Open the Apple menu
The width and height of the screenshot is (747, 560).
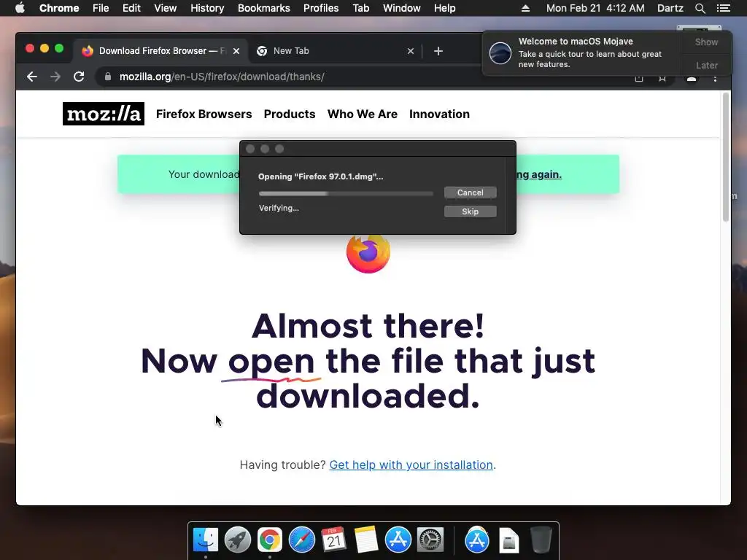click(x=20, y=8)
